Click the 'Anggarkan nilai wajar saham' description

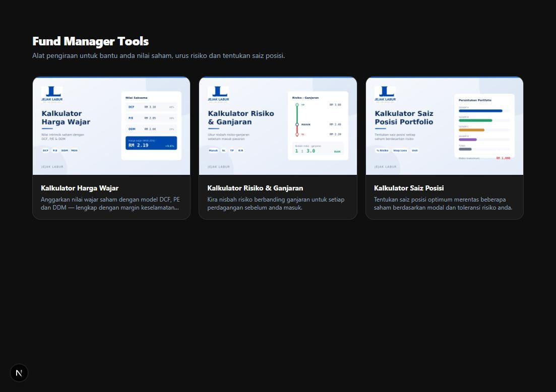pos(110,204)
